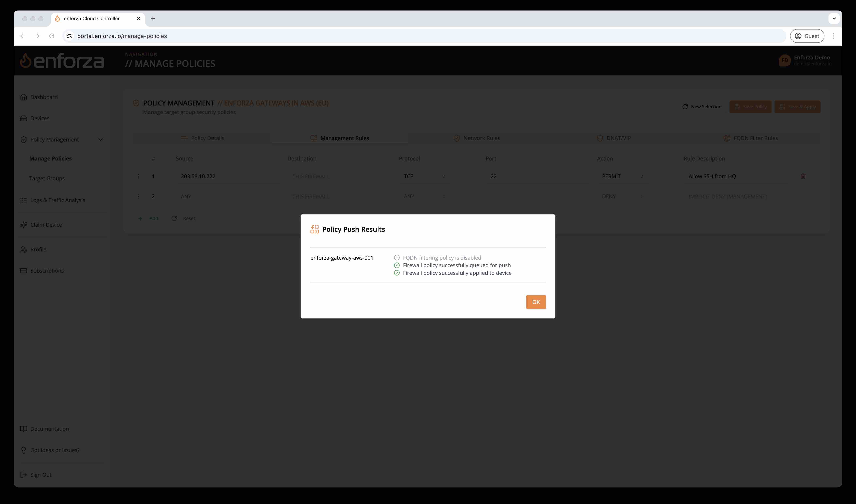
Task: Click the FQDN filtering disabled info icon
Action: (x=397, y=258)
